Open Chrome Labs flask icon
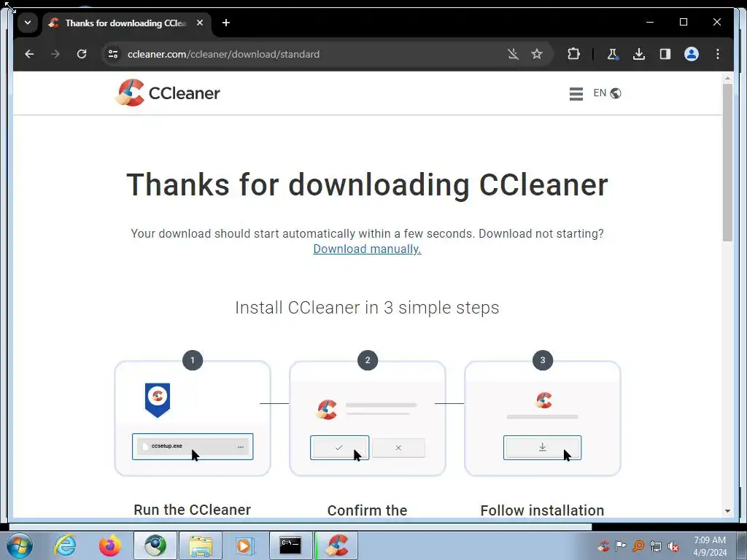Screen dimensions: 747x560 613,54
